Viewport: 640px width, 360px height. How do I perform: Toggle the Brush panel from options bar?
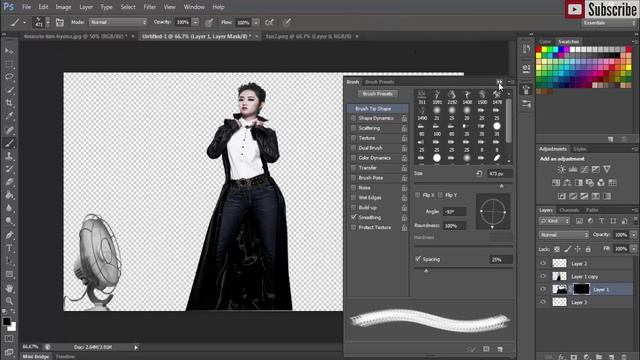[60, 22]
